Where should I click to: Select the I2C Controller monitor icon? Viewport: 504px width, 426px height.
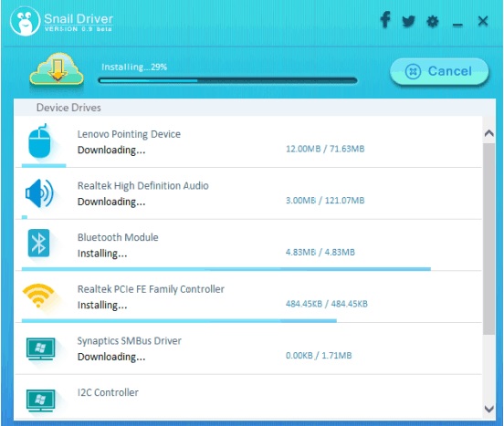tap(40, 400)
